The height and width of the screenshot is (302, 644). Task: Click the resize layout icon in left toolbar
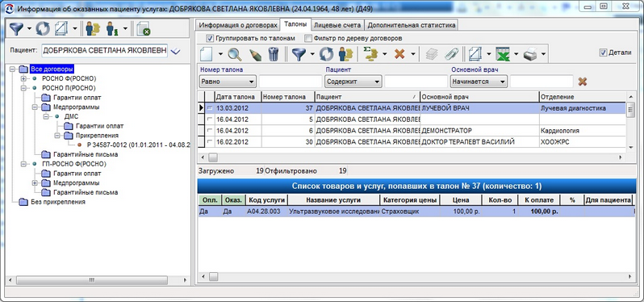[x=61, y=29]
